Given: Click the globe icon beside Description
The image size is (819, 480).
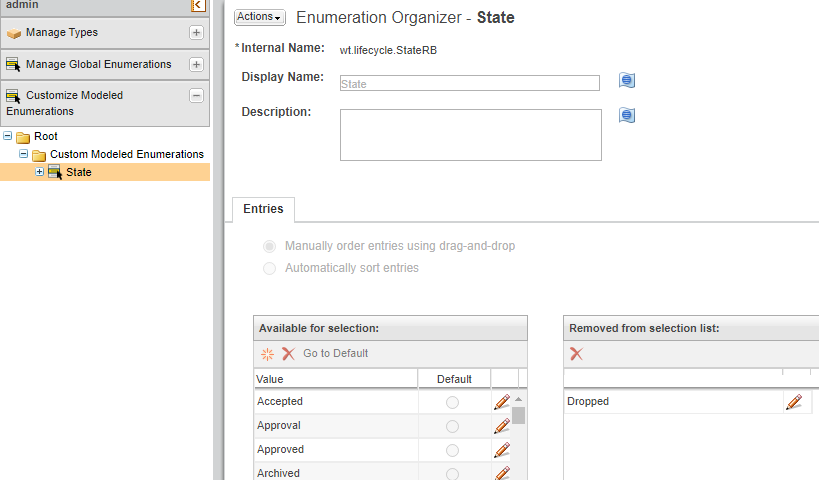Looking at the screenshot, I should pyautogui.click(x=627, y=115).
